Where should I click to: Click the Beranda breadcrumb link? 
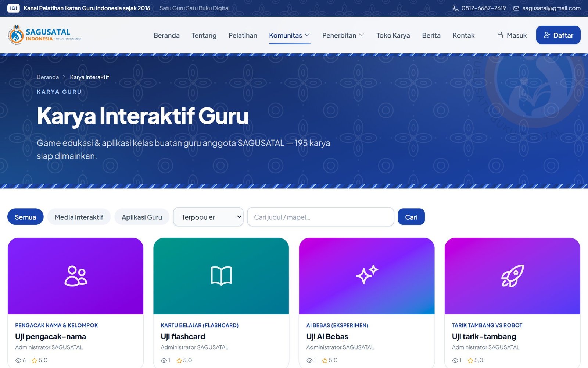[48, 77]
